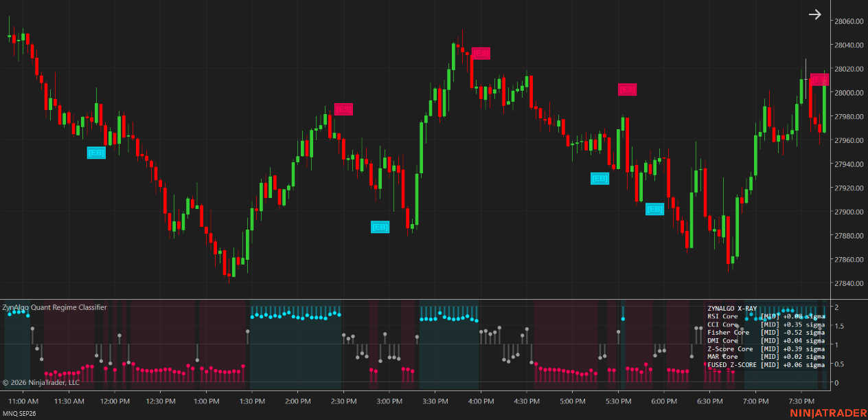Click the DMI Core row in X-Ray panel
The width and height of the screenshot is (868, 420).
click(x=766, y=341)
